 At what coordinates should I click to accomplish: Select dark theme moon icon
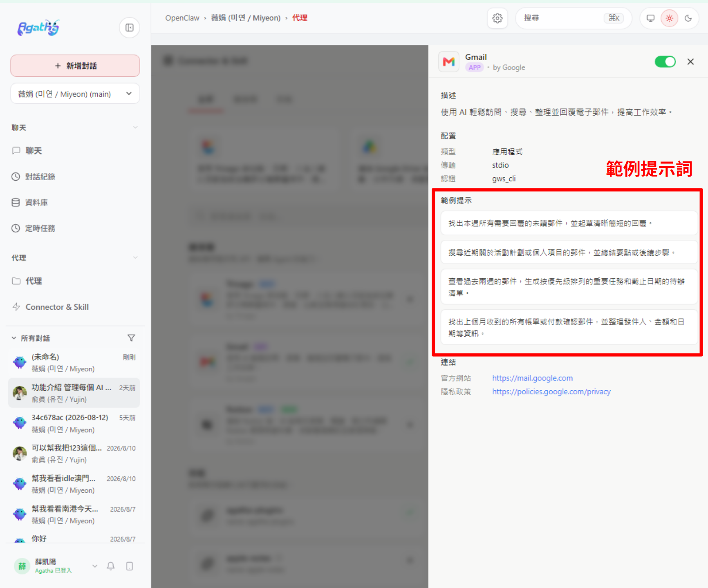pyautogui.click(x=688, y=18)
